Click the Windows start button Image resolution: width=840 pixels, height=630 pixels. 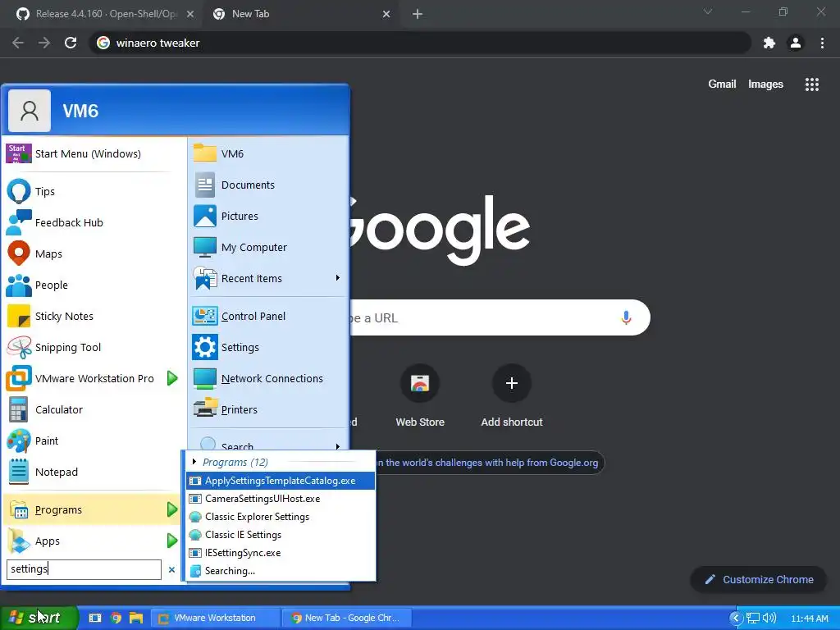[39, 618]
